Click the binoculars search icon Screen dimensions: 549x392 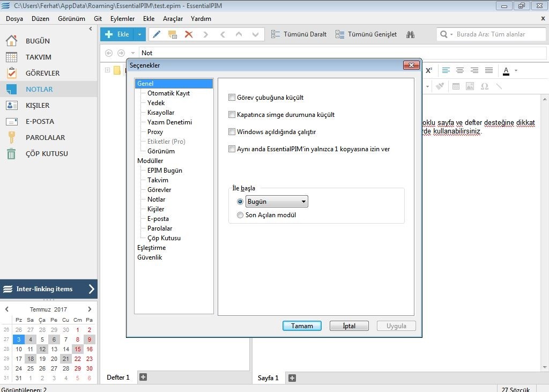410,34
